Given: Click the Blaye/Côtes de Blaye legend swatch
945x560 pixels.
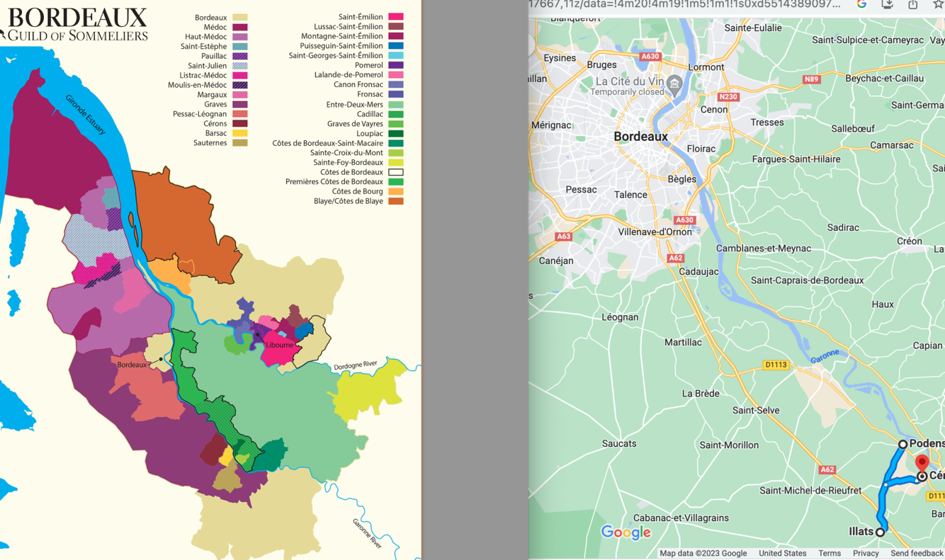Looking at the screenshot, I should coord(396,201).
